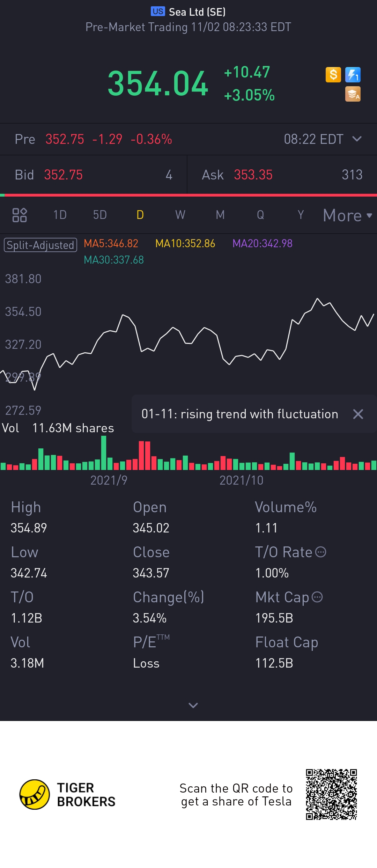Screen dimensions: 377x868
Task: Tap the MA10:352.86 indicator label
Action: tap(185, 243)
